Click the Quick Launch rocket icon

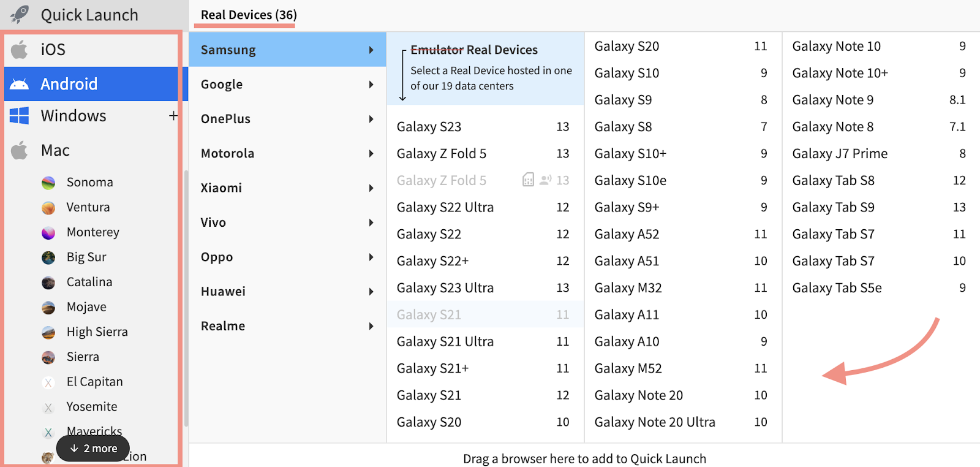point(20,14)
